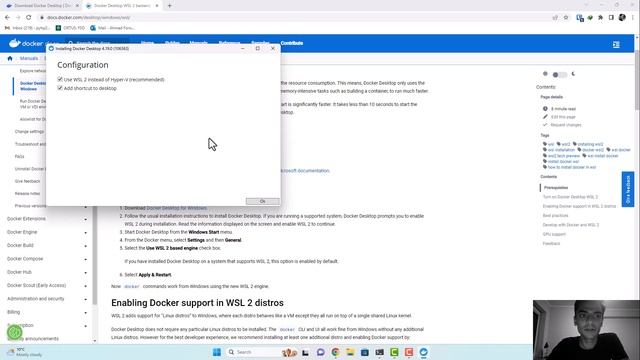Jump to Turn on Docker Desktop WSL 2
This screenshot has height=360, width=640.
coord(570,197)
